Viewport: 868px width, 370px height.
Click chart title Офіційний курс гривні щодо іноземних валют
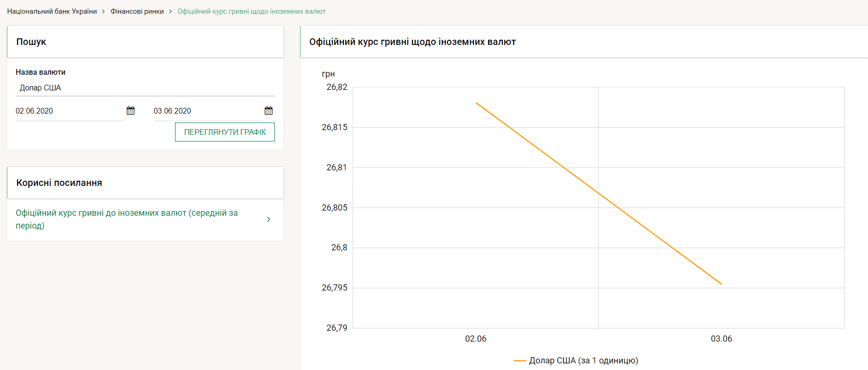pos(412,42)
